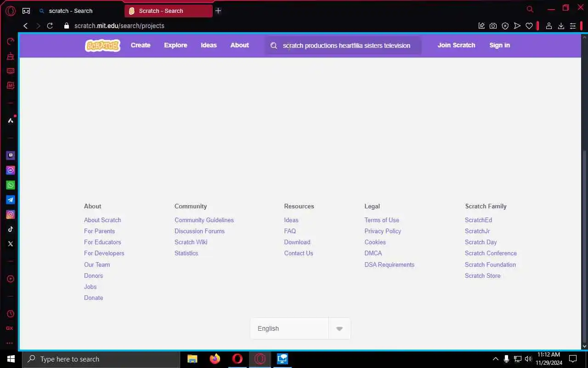
Task: Open a new tab with plus button
Action: 218,11
